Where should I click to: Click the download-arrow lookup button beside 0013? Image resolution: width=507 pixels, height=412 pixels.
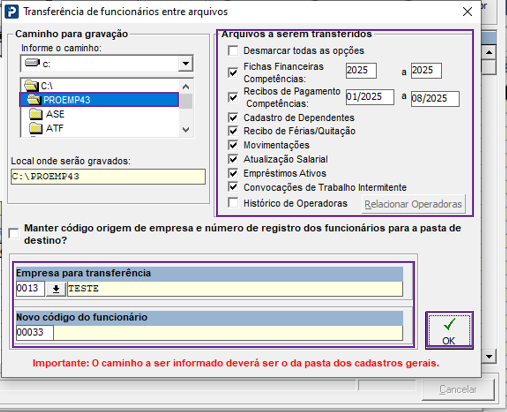(56, 289)
